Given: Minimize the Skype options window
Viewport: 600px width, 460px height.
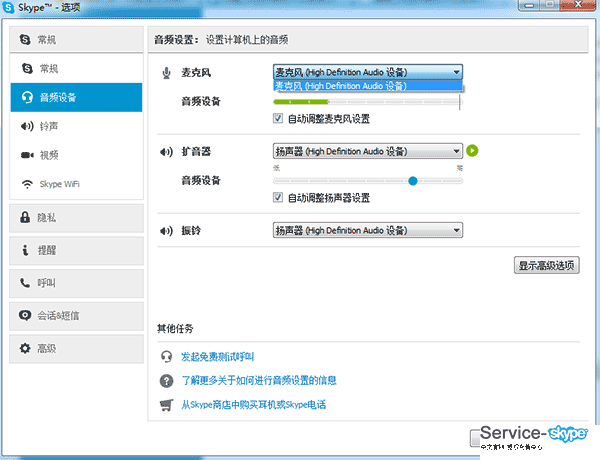Looking at the screenshot, I should coord(530,5).
